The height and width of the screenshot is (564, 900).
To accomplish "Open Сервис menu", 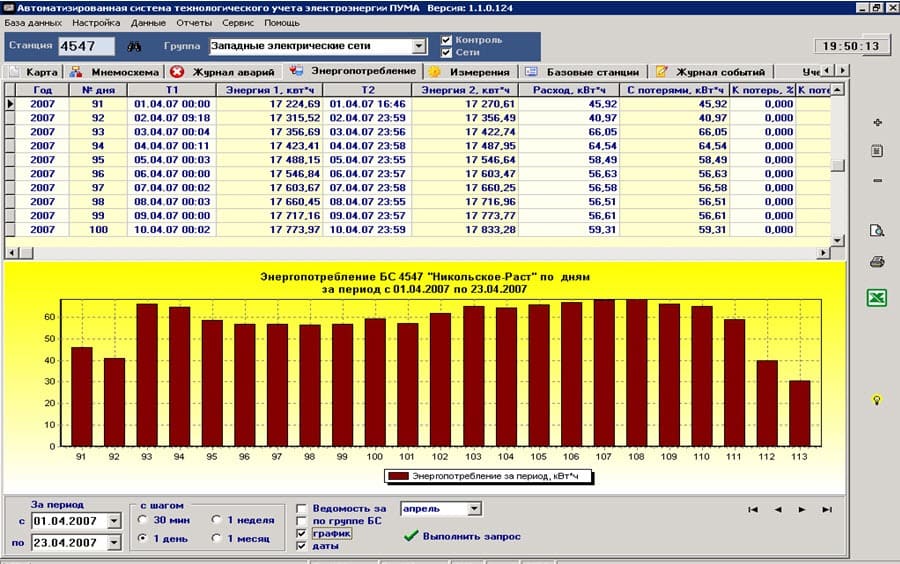I will click(x=238, y=23).
